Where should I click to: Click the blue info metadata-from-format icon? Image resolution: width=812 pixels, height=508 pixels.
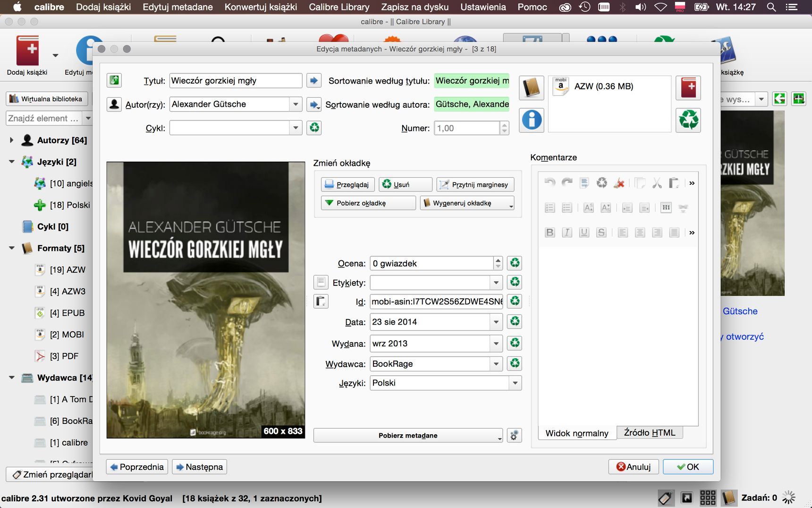[x=532, y=120]
